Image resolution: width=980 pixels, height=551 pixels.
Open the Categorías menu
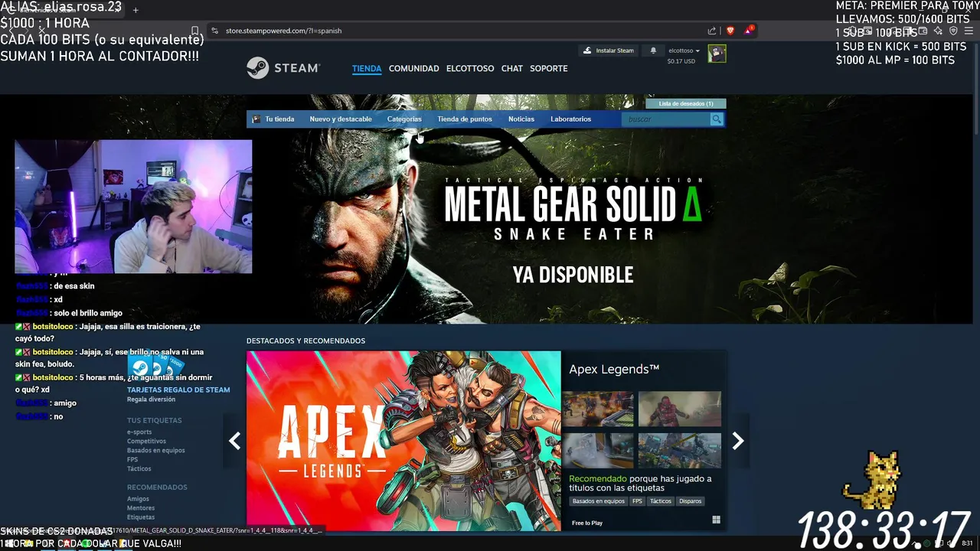point(404,119)
